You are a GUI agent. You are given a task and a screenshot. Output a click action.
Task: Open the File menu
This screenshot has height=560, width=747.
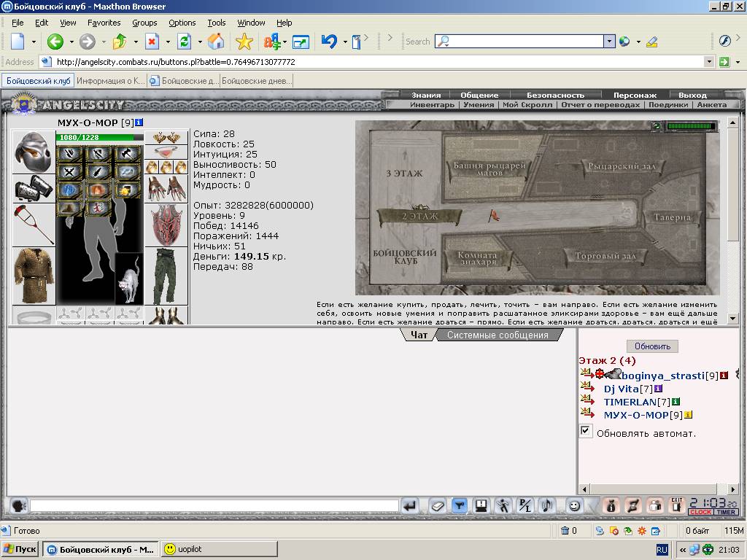pyautogui.click(x=18, y=23)
